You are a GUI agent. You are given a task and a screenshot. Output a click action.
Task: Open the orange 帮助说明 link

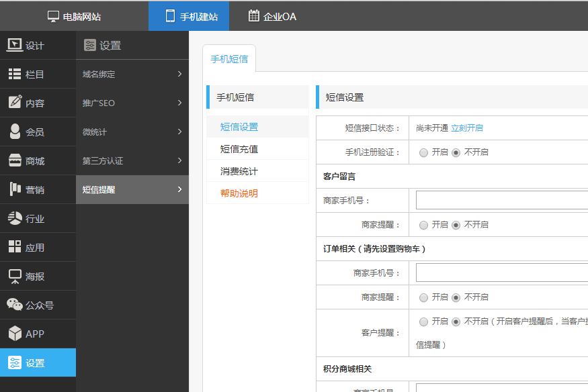click(239, 193)
